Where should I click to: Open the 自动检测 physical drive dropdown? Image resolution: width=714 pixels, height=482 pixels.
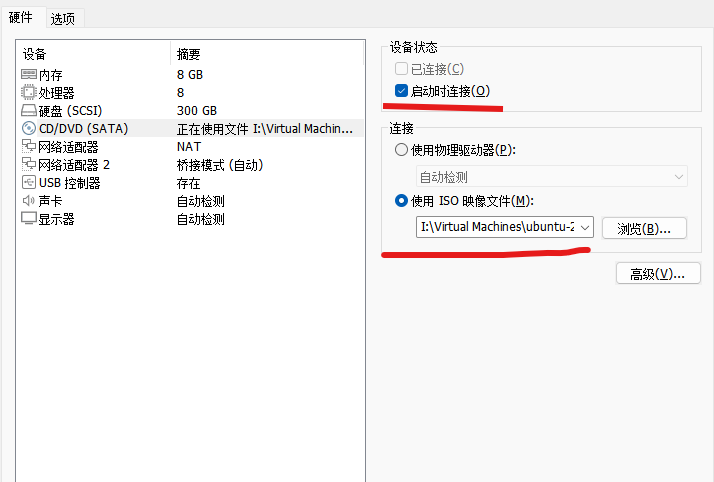(x=551, y=177)
